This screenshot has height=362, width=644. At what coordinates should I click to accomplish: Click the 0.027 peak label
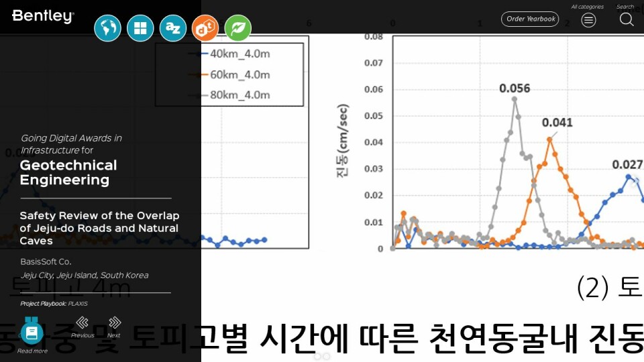pos(628,164)
